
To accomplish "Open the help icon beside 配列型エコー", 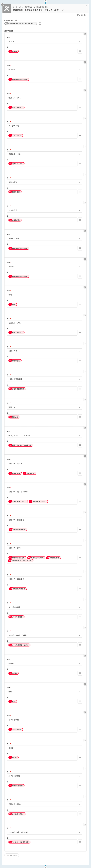I will tap(16, 20).
